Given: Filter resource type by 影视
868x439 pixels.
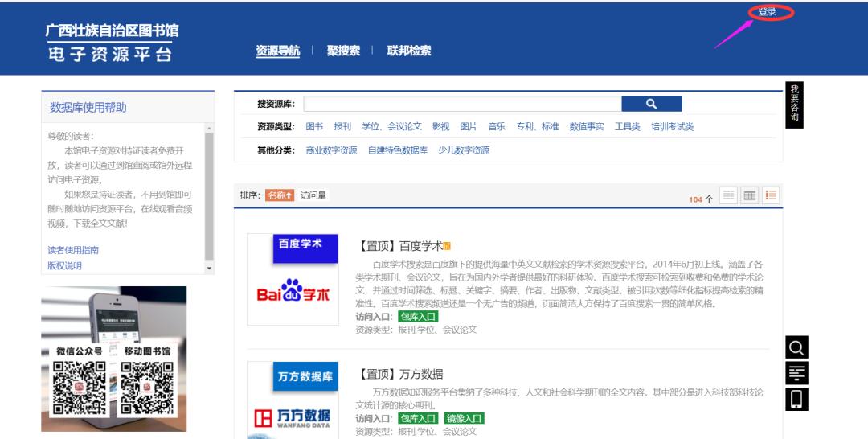Looking at the screenshot, I should click(441, 127).
